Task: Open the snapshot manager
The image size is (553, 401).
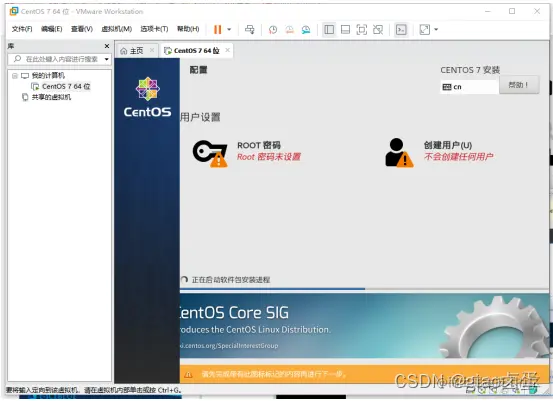Action: pyautogui.click(x=306, y=30)
